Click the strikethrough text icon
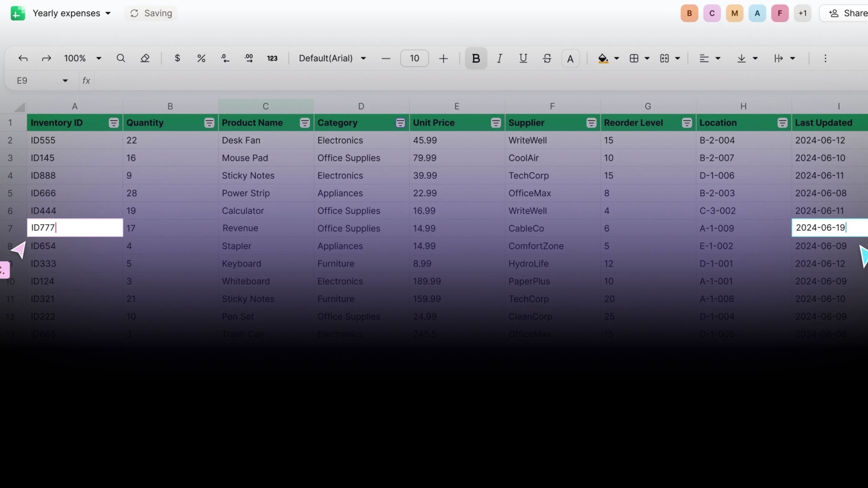This screenshot has width=868, height=488. pyautogui.click(x=547, y=58)
